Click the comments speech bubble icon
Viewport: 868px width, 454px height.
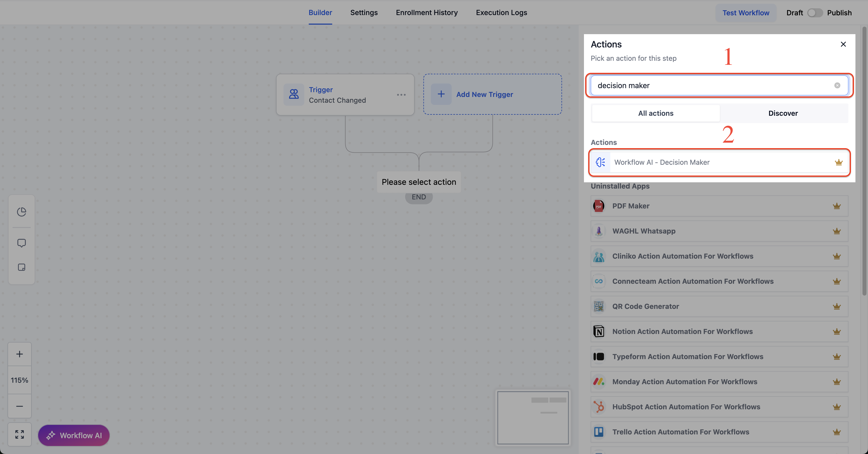click(22, 243)
